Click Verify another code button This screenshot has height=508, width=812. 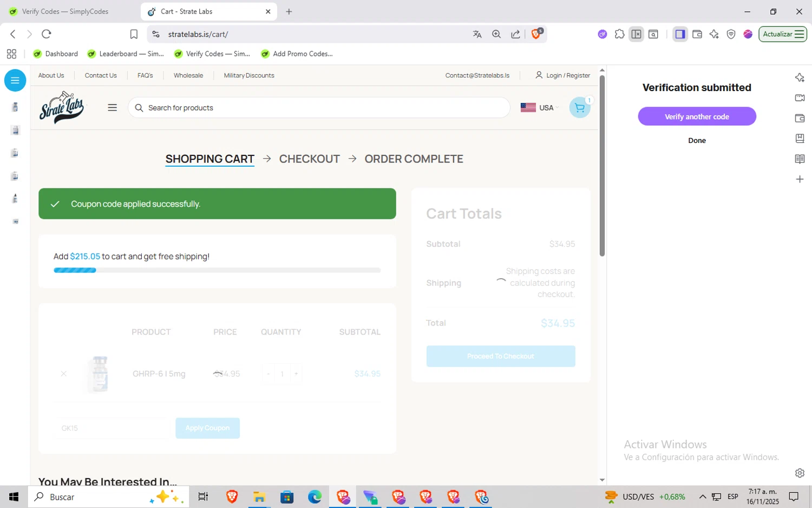click(697, 116)
